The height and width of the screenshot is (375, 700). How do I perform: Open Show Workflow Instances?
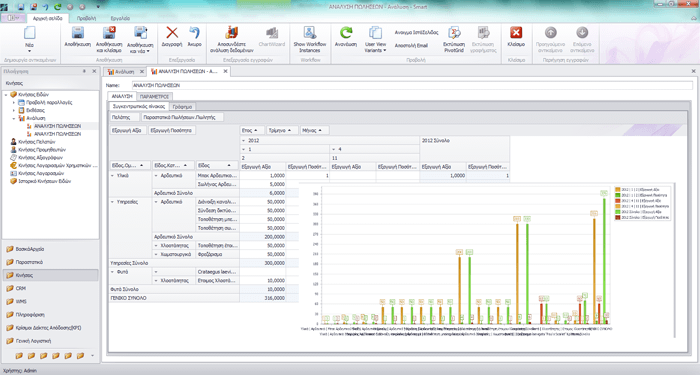[310, 39]
